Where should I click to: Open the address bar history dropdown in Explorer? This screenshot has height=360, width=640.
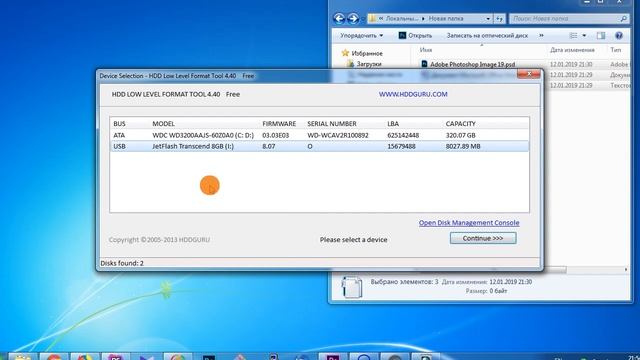tap(488, 19)
